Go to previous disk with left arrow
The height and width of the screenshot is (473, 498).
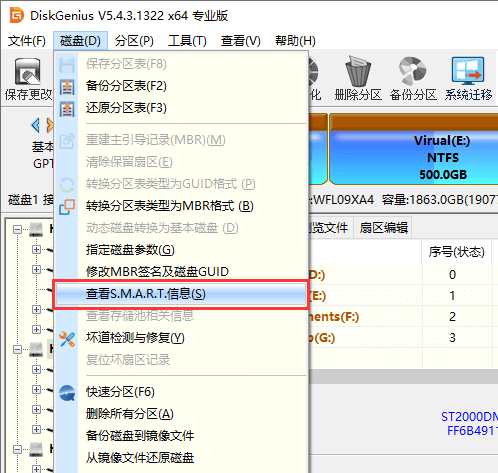tap(36, 126)
